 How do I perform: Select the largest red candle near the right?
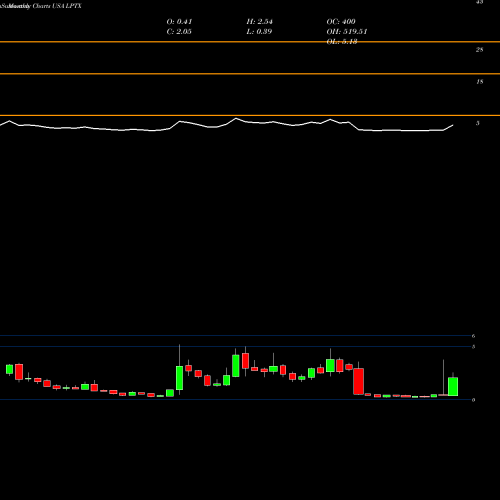coord(359,381)
